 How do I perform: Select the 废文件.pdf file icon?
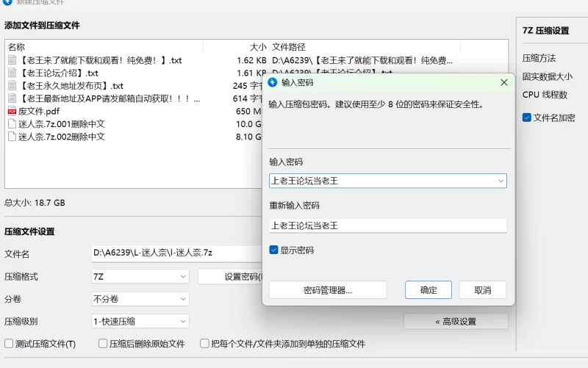pyautogui.click(x=12, y=112)
